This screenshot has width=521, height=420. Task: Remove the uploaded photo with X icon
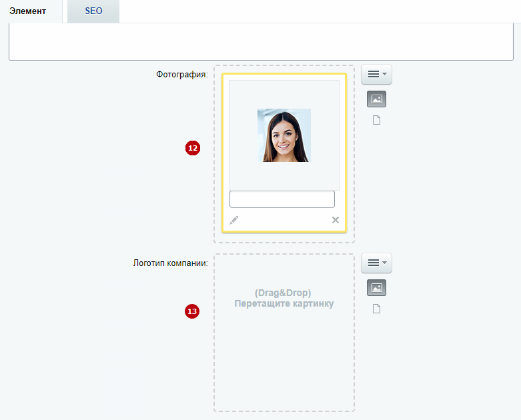pyautogui.click(x=336, y=220)
